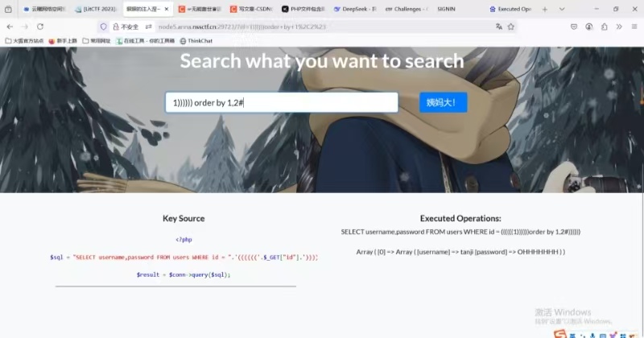Open the shield tracking protection icon
Viewport: 644px width, 338px height.
click(x=104, y=27)
